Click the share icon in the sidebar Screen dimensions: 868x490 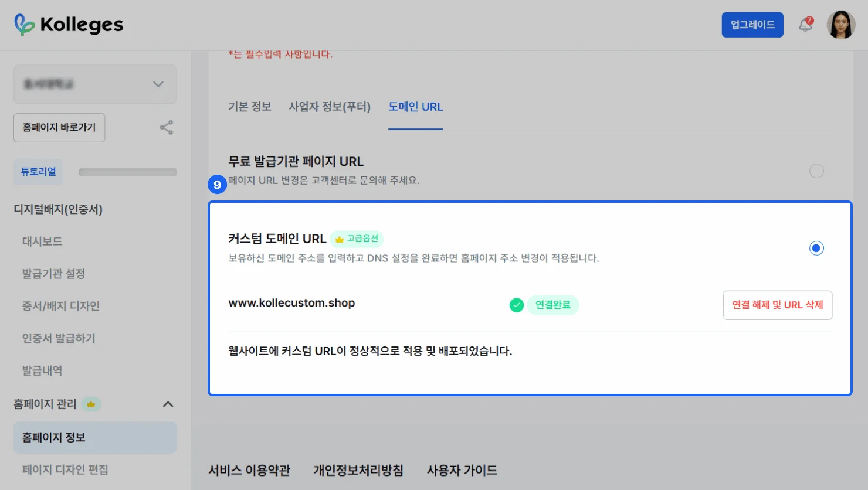point(167,128)
